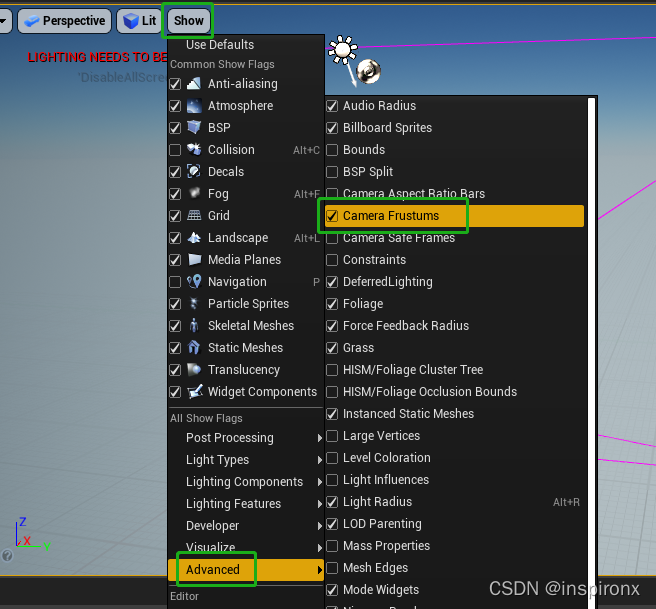Expand the Developer submenu
The height and width of the screenshot is (609, 656).
click(x=246, y=526)
